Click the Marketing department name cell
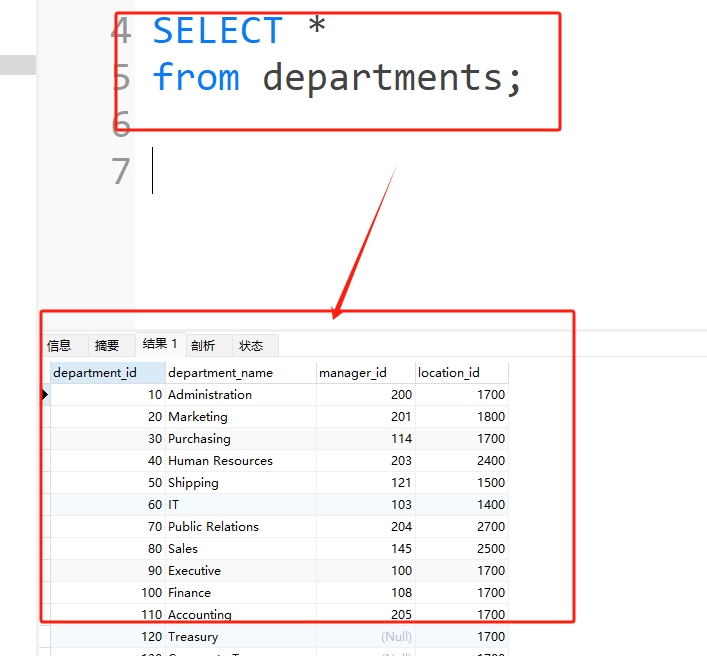Viewport: 707px width, 656px height. pos(198,417)
